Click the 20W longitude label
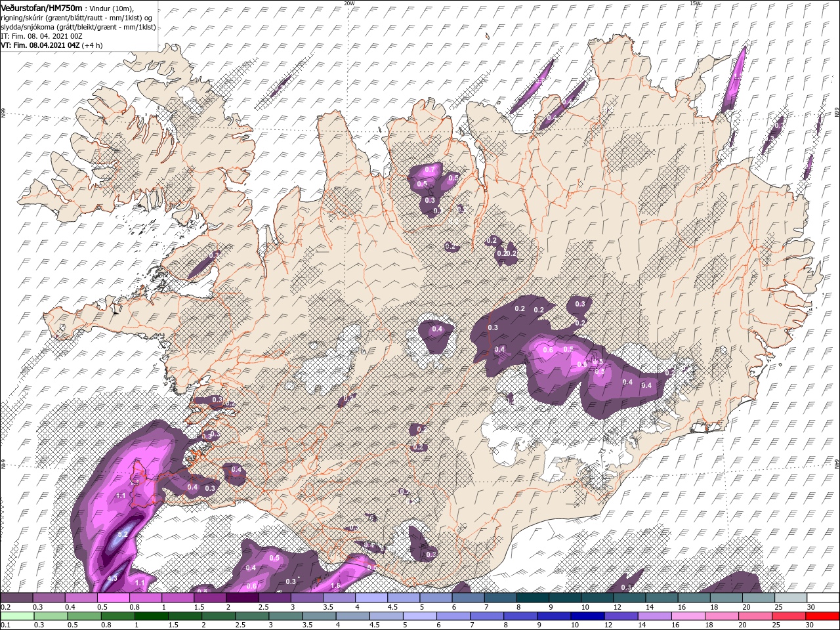This screenshot has height=630, width=840. (x=349, y=3)
